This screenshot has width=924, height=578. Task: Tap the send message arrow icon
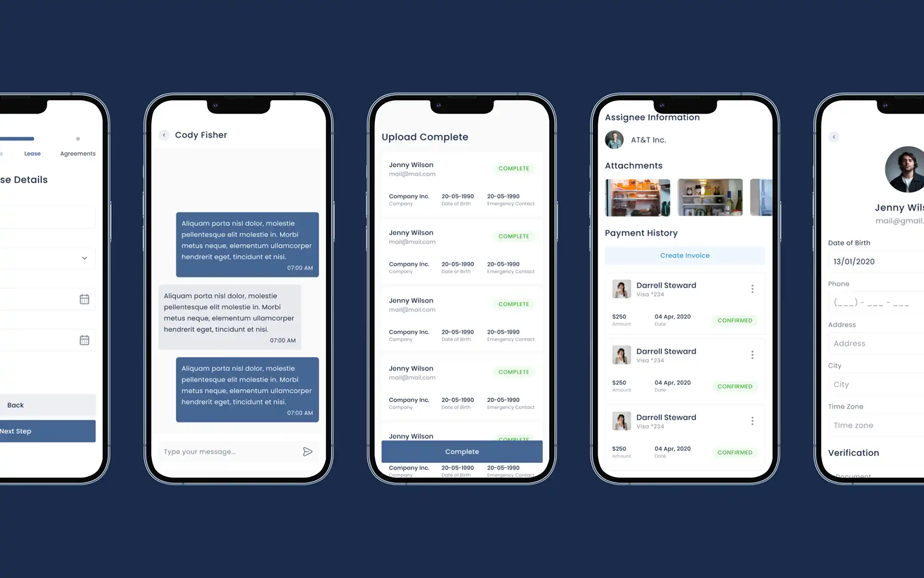308,451
